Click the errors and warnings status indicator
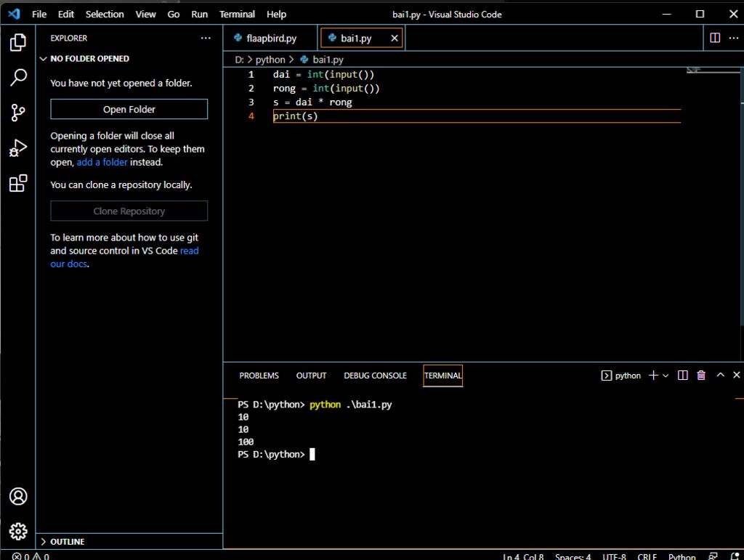Image resolution: width=744 pixels, height=560 pixels. coord(31,556)
